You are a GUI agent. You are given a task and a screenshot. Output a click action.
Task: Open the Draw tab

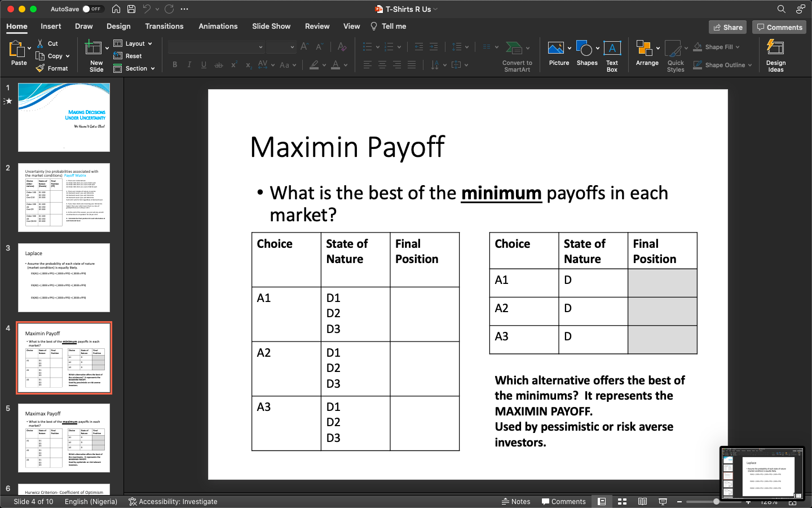click(84, 26)
